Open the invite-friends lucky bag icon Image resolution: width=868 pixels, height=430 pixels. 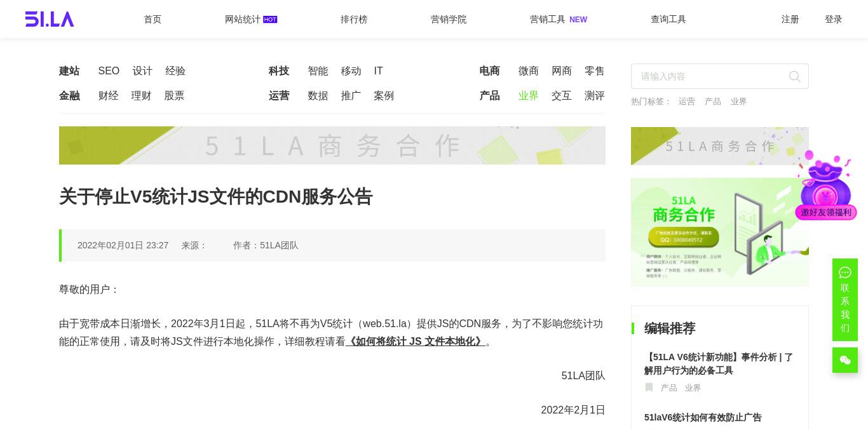(825, 185)
